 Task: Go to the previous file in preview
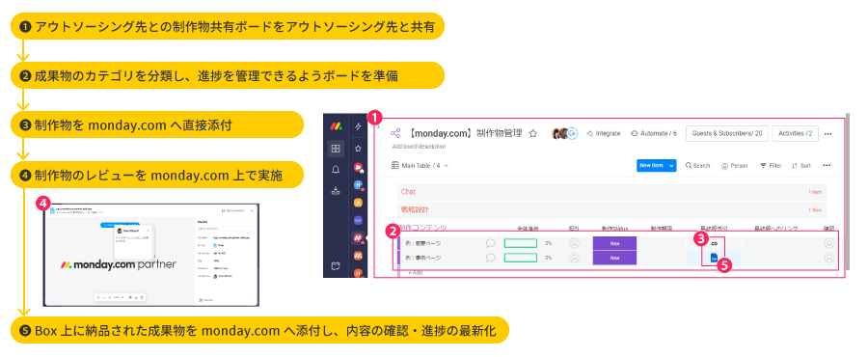tap(49, 261)
